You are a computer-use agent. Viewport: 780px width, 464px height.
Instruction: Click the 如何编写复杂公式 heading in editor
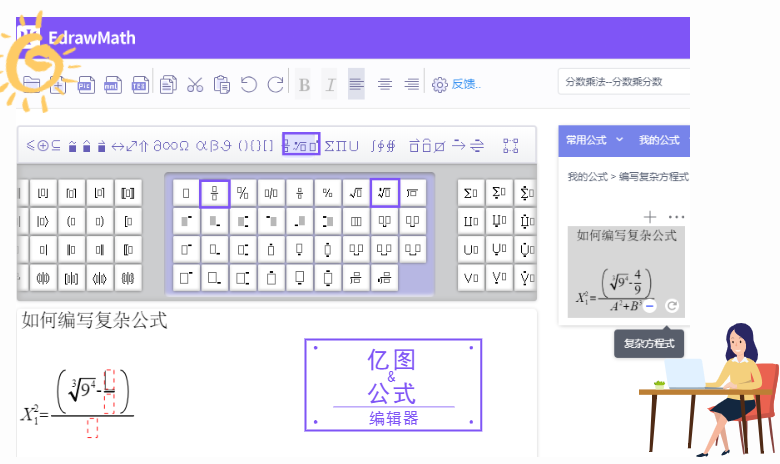pos(95,321)
